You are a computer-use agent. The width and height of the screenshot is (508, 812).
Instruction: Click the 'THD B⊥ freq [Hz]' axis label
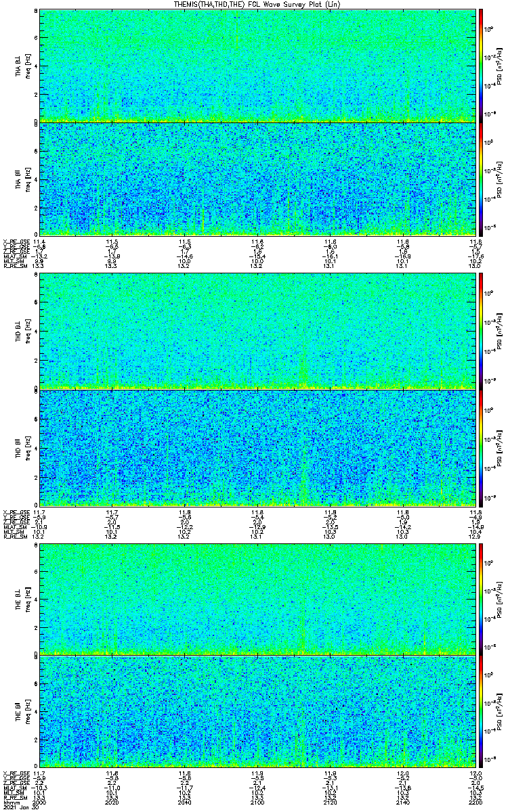(x=23, y=332)
